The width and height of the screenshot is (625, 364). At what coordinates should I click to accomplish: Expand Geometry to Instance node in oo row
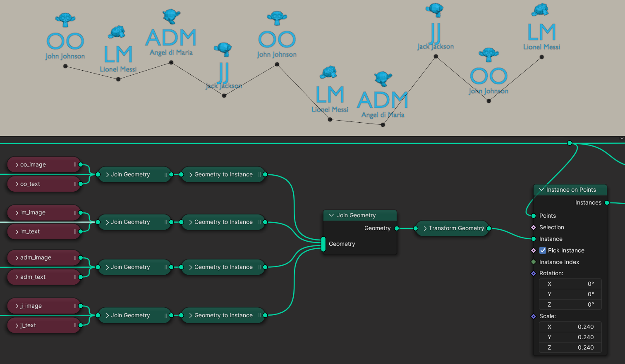point(191,174)
